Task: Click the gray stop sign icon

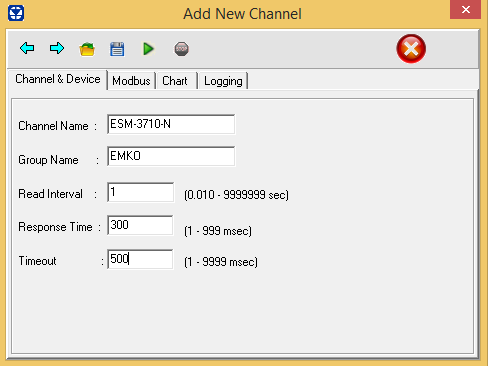Action: 181,49
